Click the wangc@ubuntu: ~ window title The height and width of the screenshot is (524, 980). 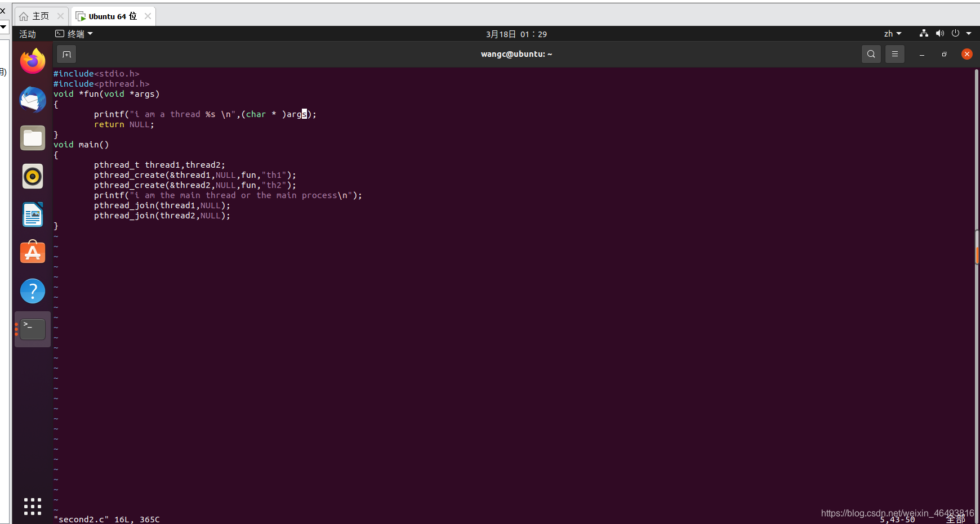pos(516,54)
